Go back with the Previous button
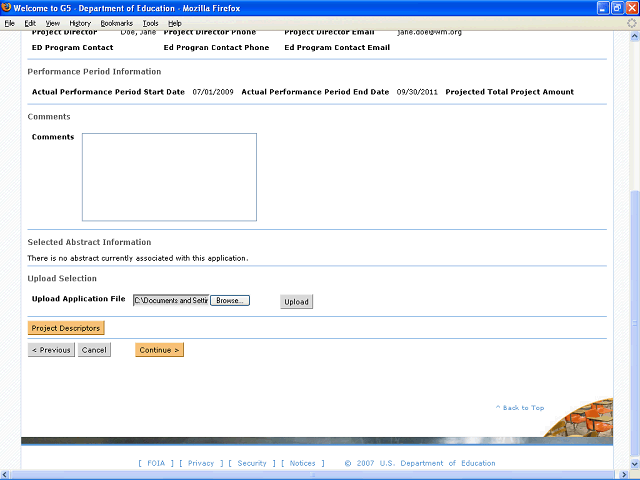This screenshot has height=480, width=640. coord(51,350)
